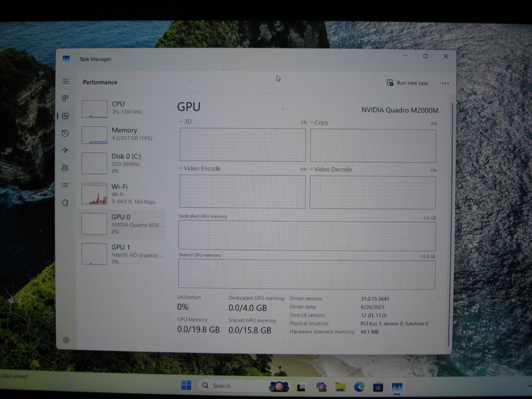Select GPU 0 NVIDIA Quadro item
Image resolution: width=532 pixels, height=399 pixels.
coord(122,224)
